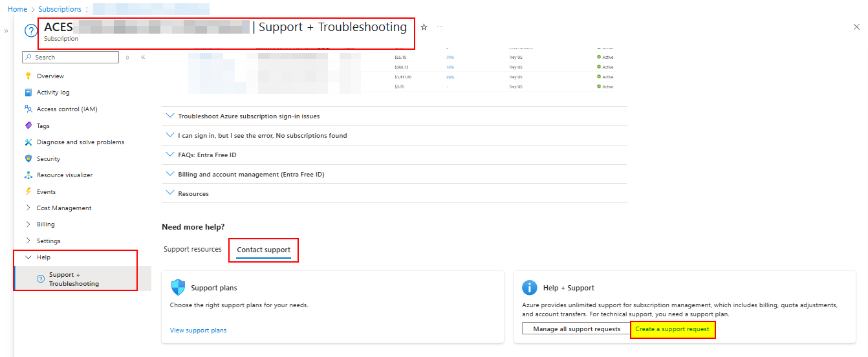Click the favorite star next to page title
This screenshot has height=357, width=868.
click(424, 27)
